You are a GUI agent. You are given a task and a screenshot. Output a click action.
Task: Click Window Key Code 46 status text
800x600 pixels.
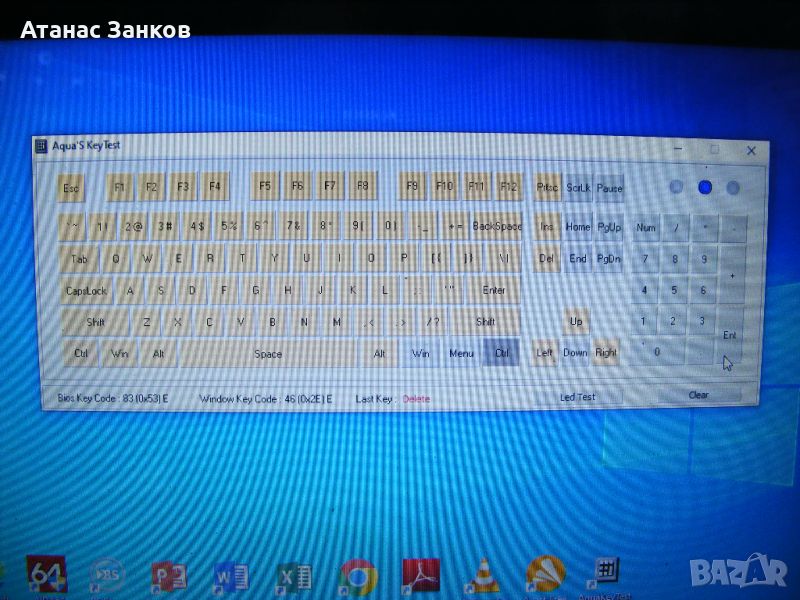point(265,398)
